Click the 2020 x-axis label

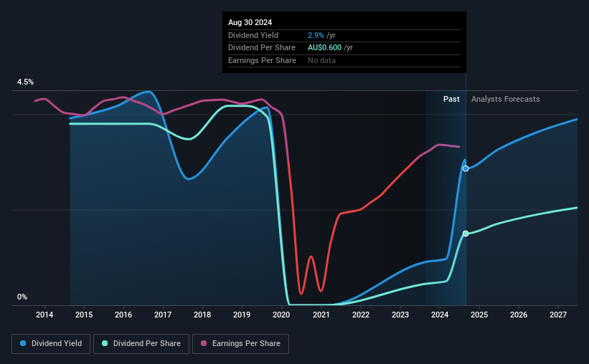tap(281, 315)
